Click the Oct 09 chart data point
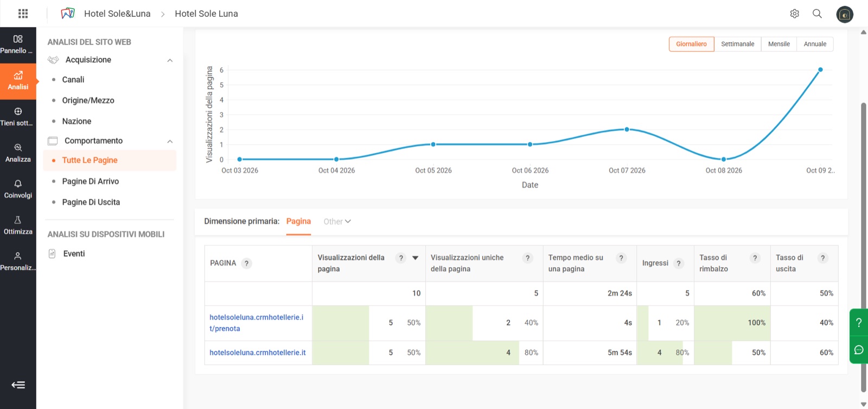 (820, 70)
